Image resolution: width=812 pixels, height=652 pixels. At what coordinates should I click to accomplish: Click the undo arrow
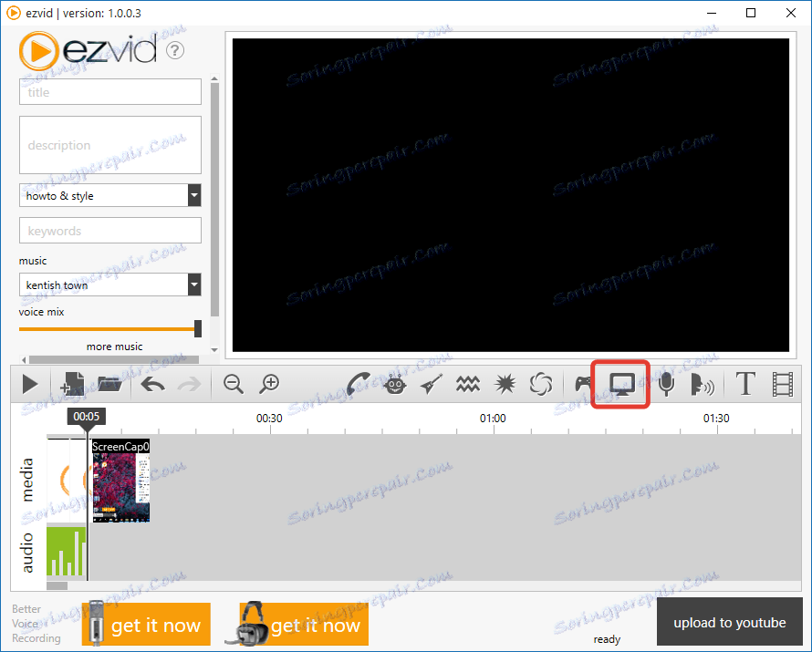click(x=152, y=385)
